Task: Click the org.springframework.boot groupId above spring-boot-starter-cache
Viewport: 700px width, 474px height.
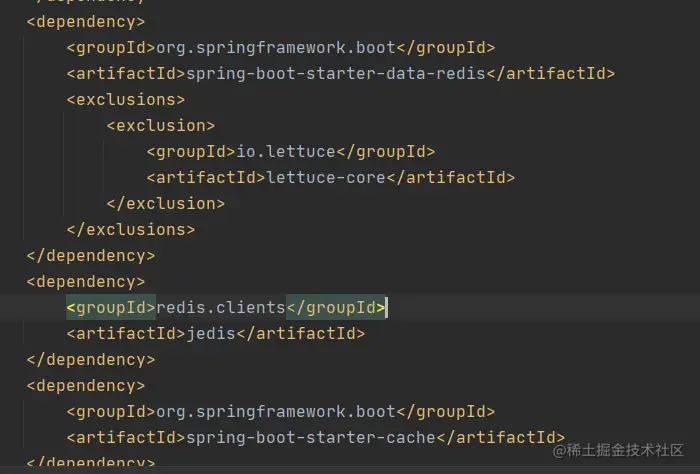Action: (x=281, y=412)
